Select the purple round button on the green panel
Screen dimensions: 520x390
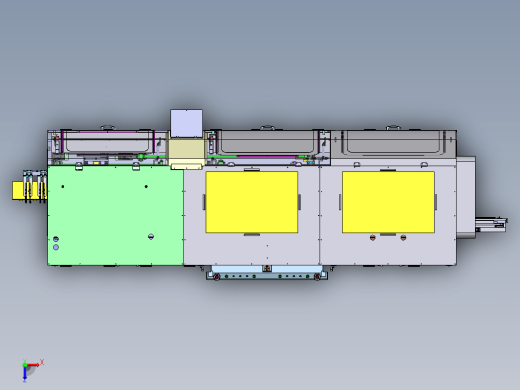[x=56, y=247]
